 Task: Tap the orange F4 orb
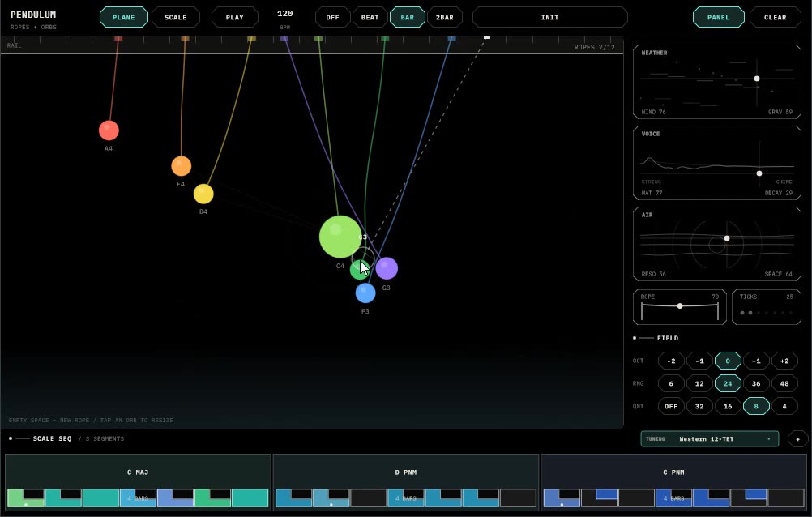click(182, 166)
